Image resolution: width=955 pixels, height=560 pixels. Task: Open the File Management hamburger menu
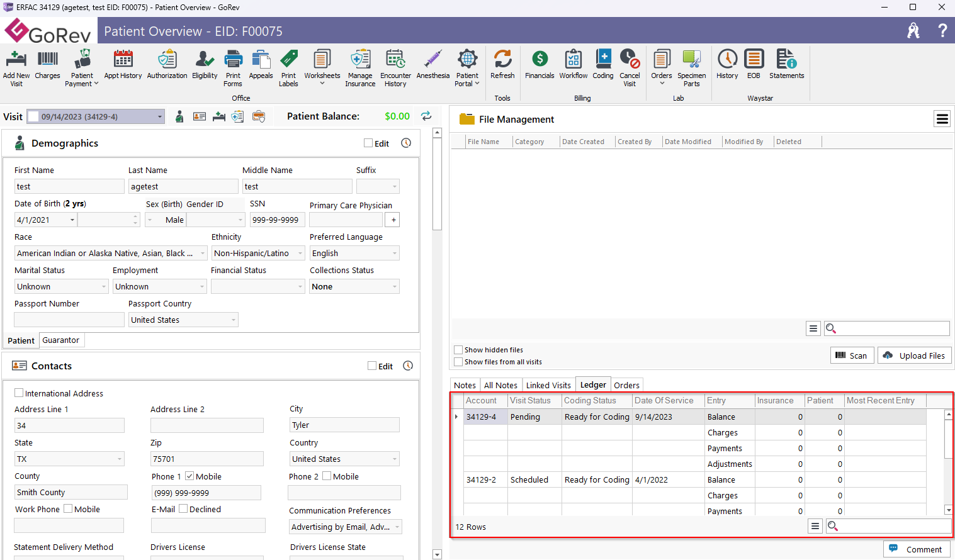[x=942, y=119]
